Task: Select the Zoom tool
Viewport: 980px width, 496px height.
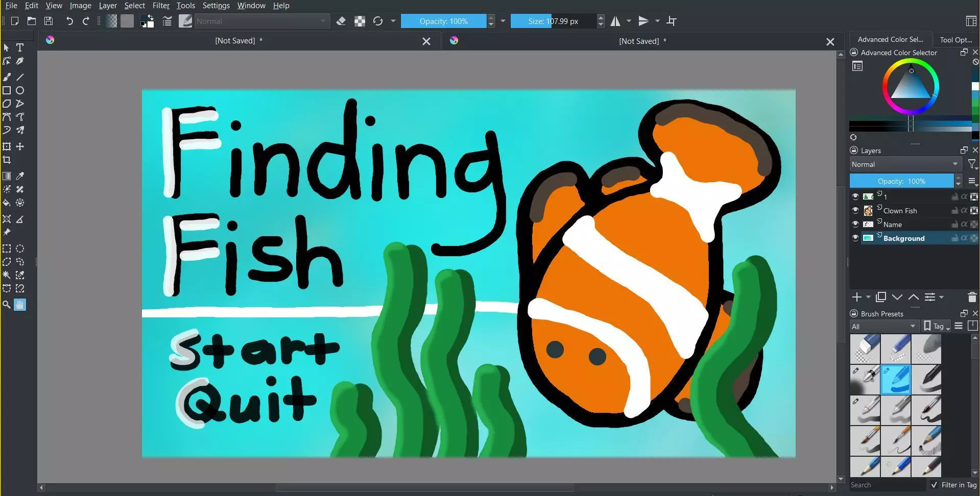Action: 6,304
